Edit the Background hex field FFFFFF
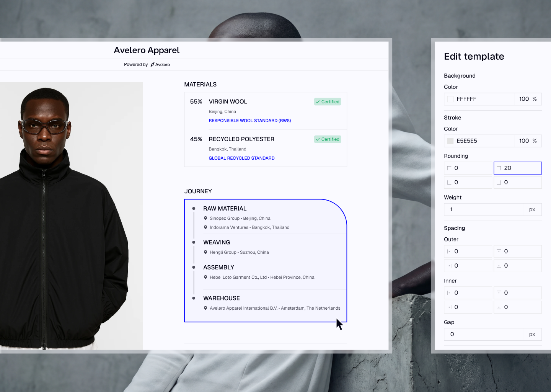The width and height of the screenshot is (551, 392). tap(479, 99)
